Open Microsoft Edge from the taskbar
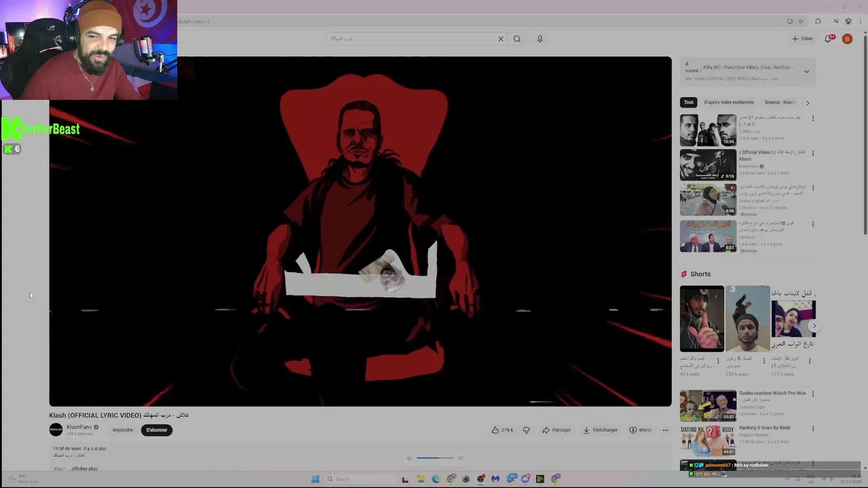Image resolution: width=868 pixels, height=488 pixels. click(x=435, y=479)
